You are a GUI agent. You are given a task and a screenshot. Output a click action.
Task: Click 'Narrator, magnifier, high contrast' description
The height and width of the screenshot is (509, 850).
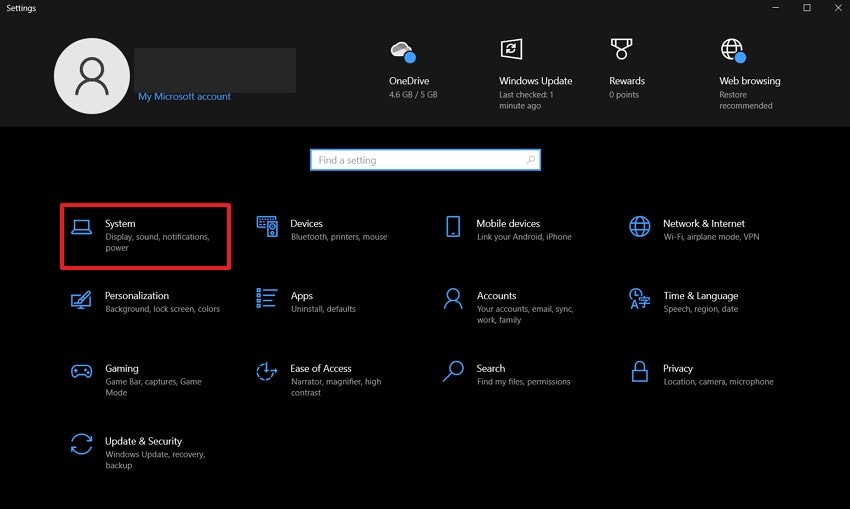pos(336,387)
